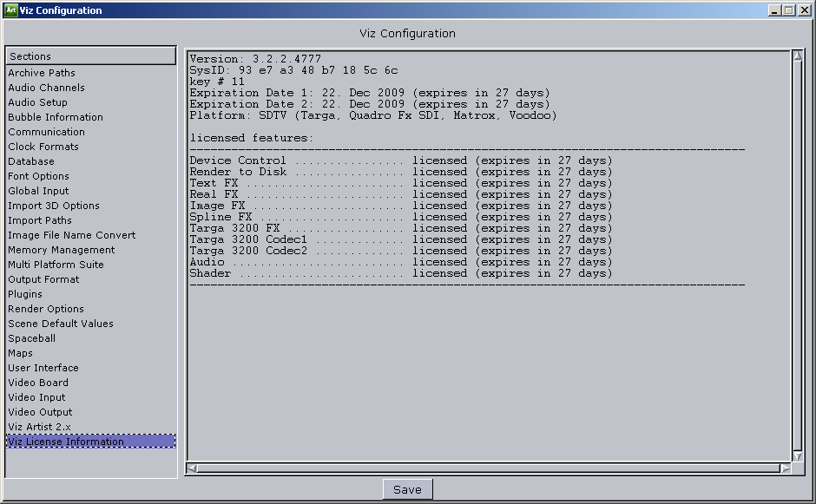This screenshot has height=504, width=816.
Task: Save the Viz configuration
Action: (x=407, y=488)
